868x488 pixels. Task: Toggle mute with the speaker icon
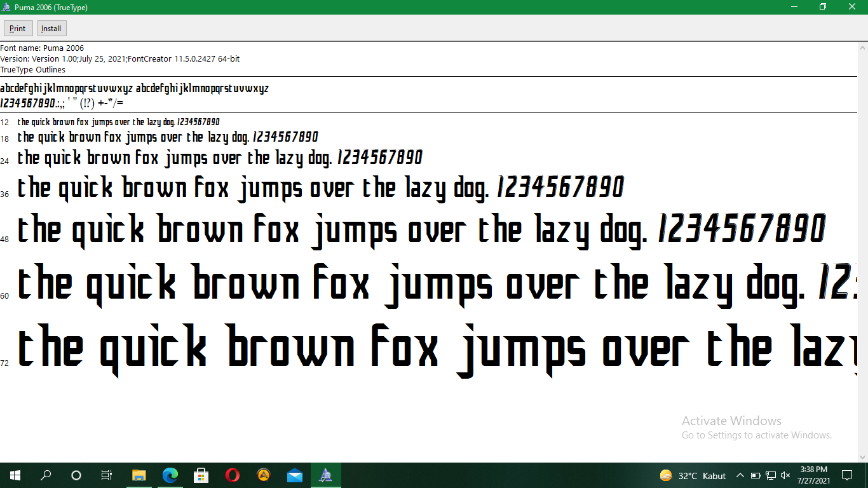click(x=785, y=475)
